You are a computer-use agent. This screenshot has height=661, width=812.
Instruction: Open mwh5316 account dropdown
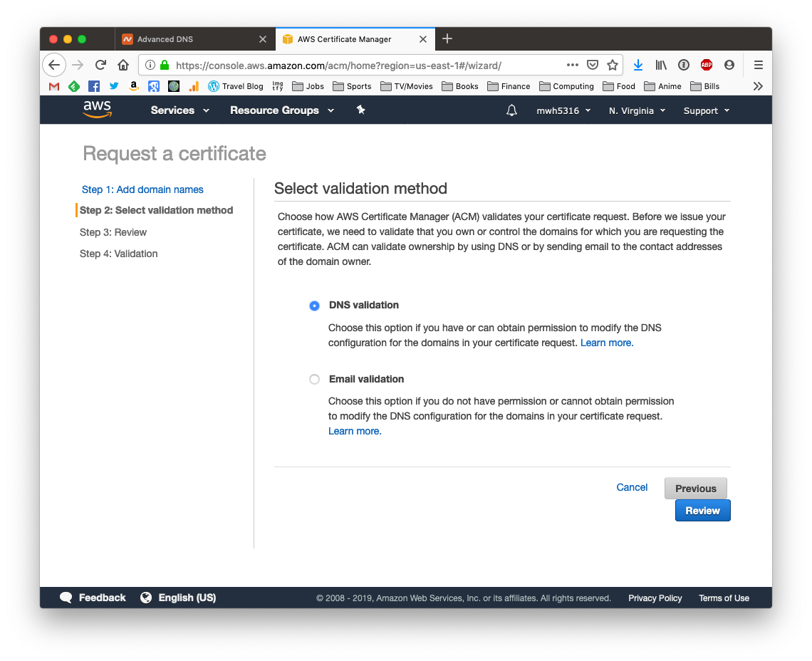[563, 111]
